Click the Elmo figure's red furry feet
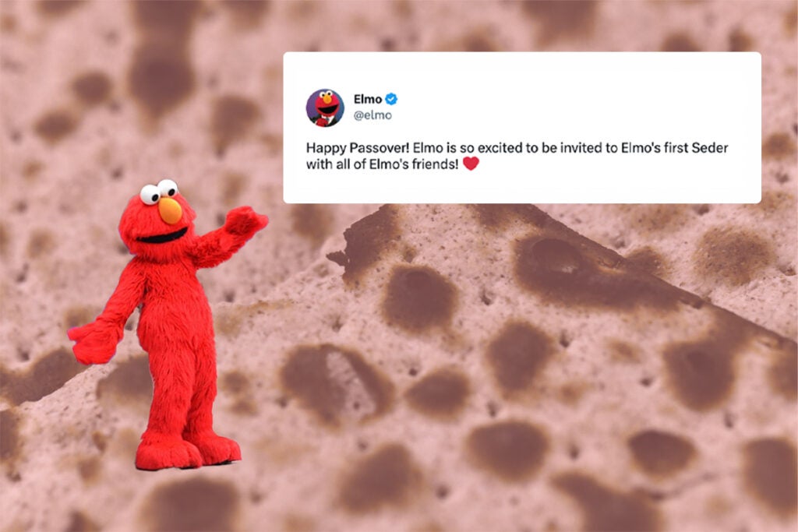 187,451
